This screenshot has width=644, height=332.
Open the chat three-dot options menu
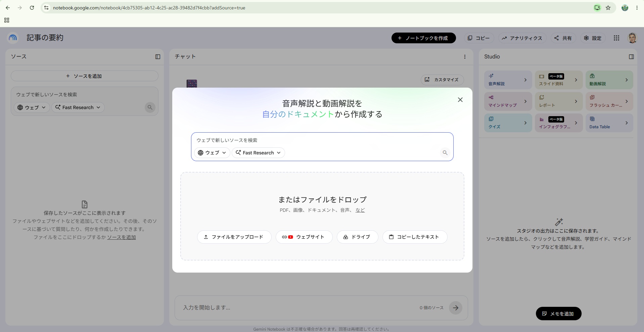(465, 57)
